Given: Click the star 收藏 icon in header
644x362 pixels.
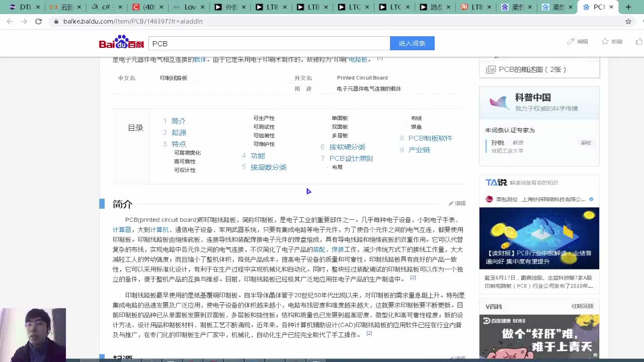Looking at the screenshot, I should pyautogui.click(x=605, y=41).
